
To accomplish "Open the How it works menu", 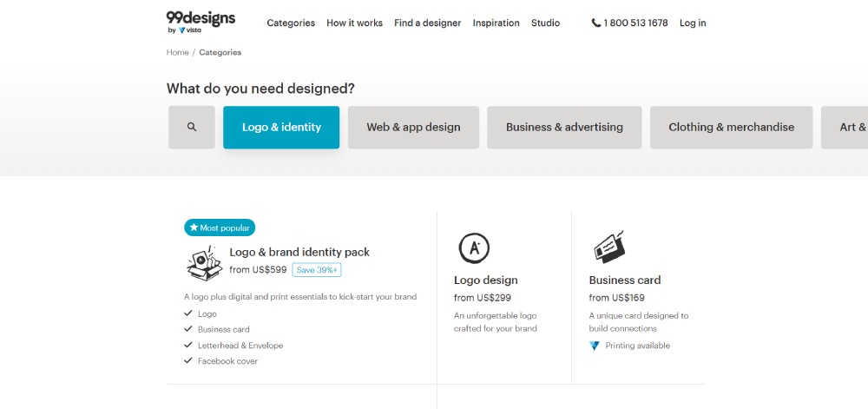I will coord(354,23).
